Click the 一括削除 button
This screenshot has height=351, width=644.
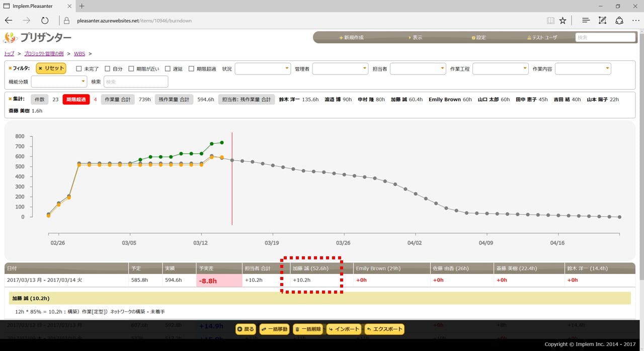[x=308, y=329]
